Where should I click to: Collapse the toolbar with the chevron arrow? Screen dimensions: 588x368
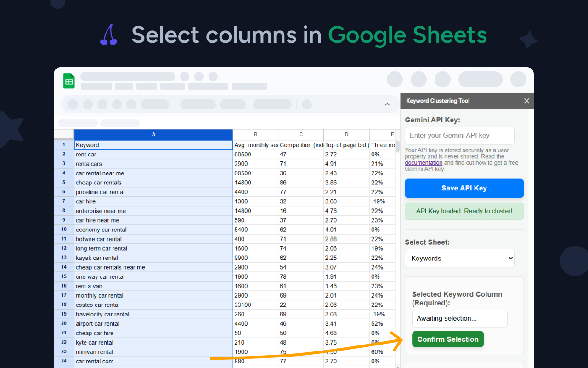[x=387, y=104]
